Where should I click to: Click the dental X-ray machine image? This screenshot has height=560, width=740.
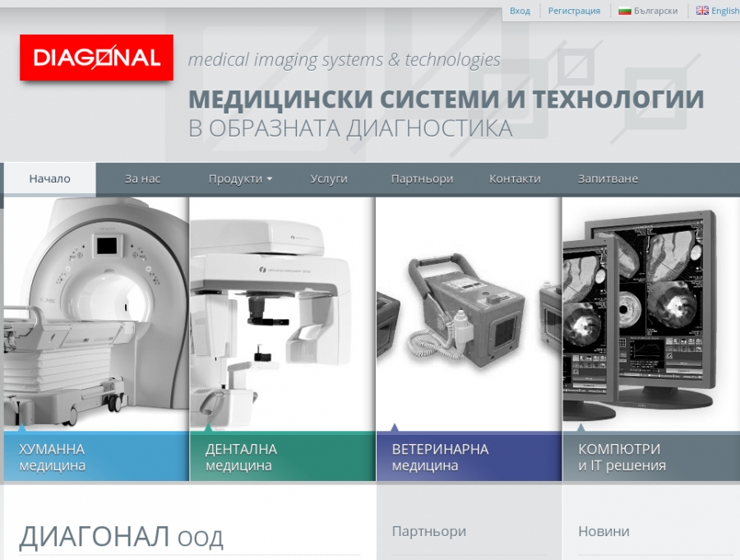[282, 312]
